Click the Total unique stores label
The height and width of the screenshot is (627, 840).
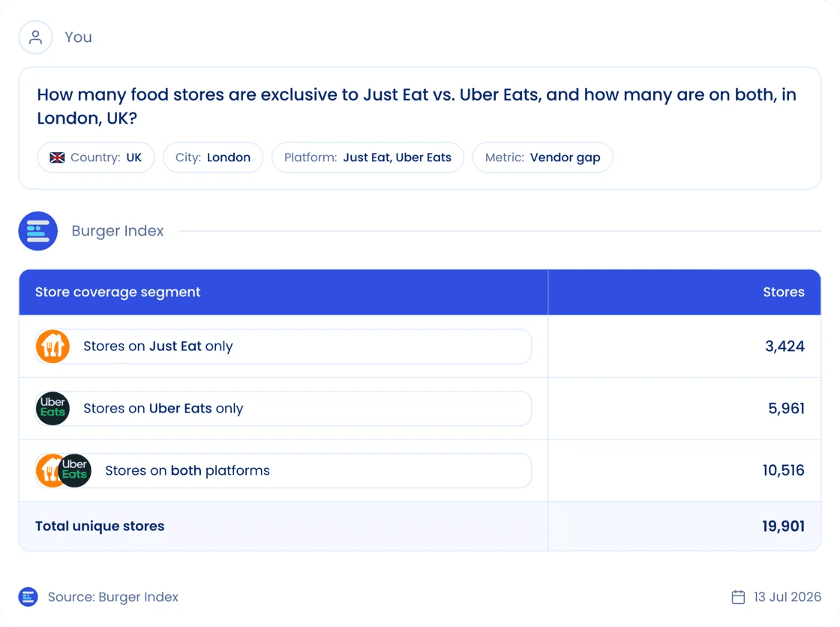pos(100,526)
